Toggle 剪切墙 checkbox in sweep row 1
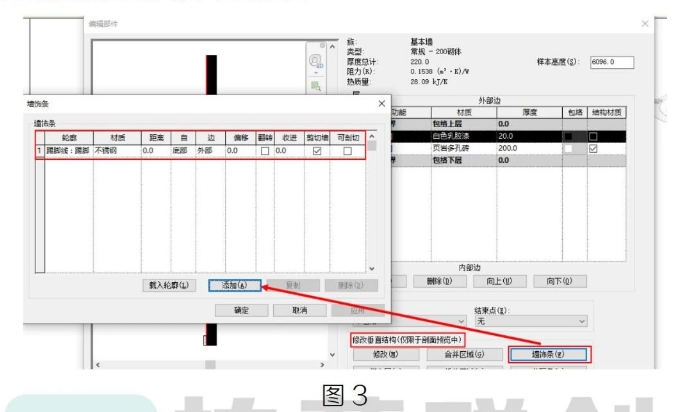This screenshot has height=412, width=682. click(x=317, y=151)
